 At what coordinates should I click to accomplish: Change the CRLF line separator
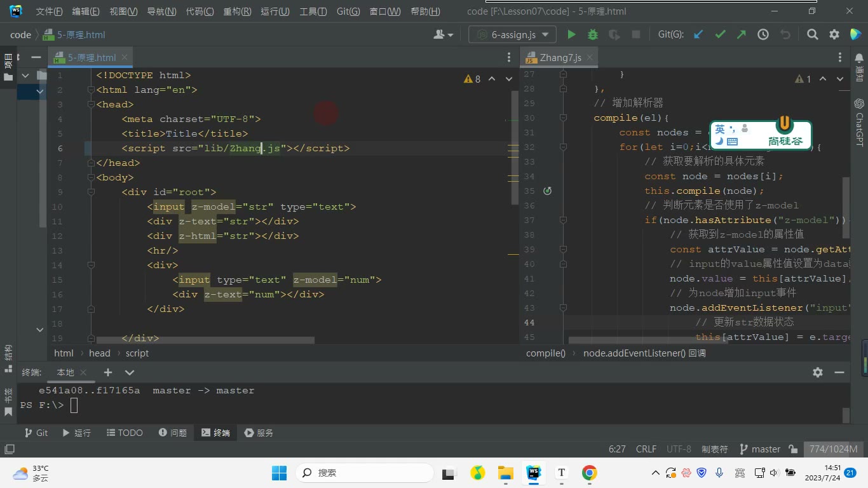(646, 449)
